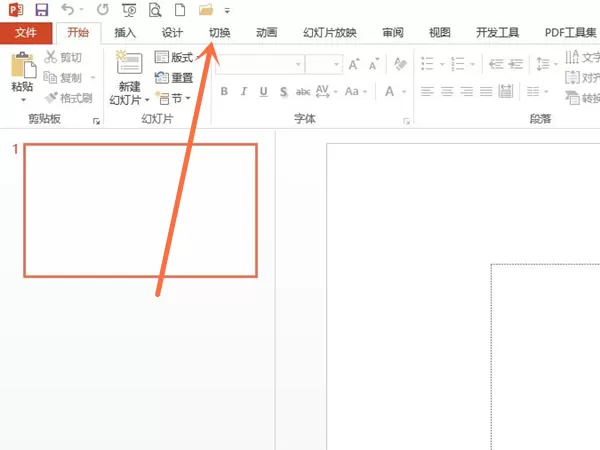Open the 文件 menu

26,33
